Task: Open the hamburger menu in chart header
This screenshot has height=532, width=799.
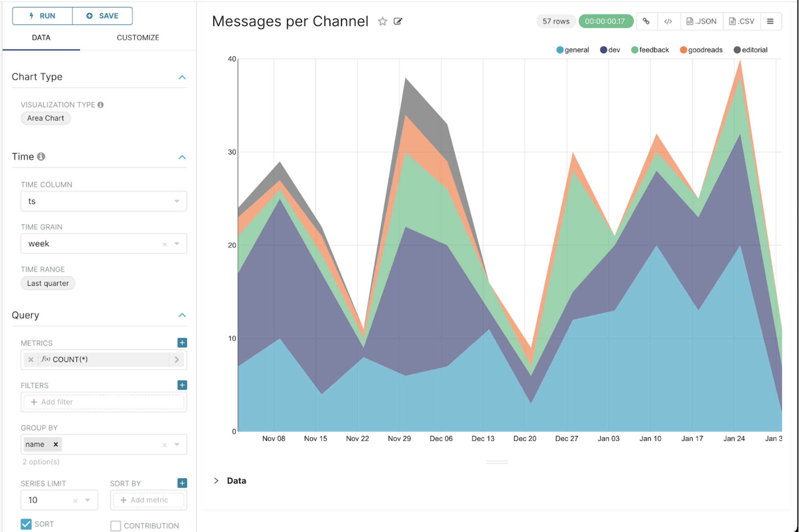Action: tap(770, 21)
